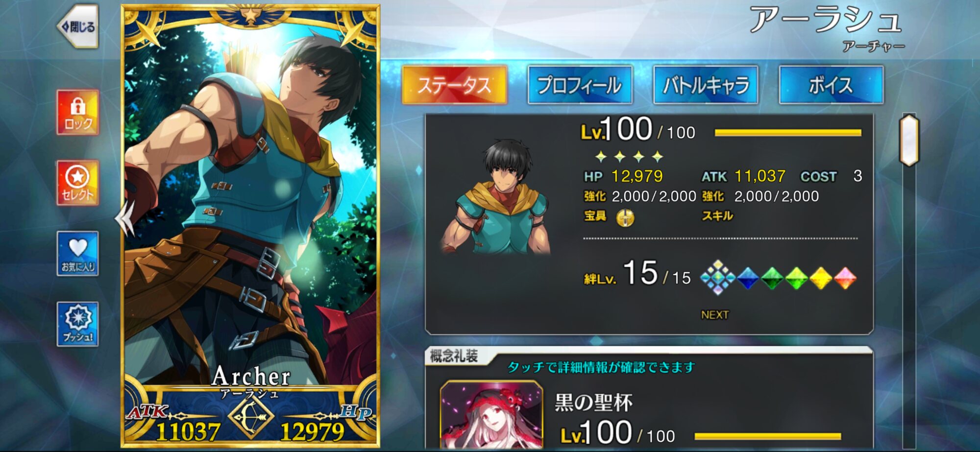Open the ボイス voice tab
This screenshot has width=980, height=452.
pyautogui.click(x=832, y=85)
